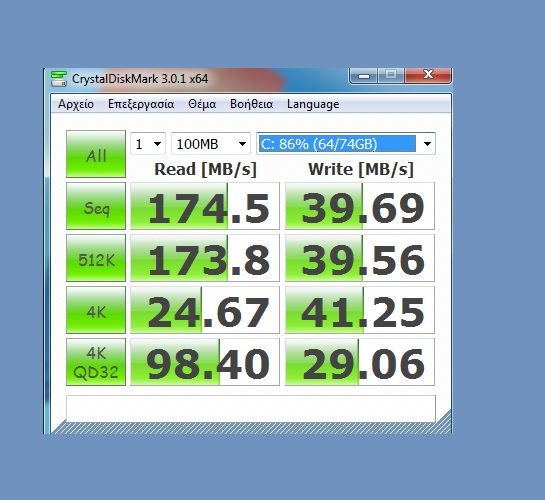Viewport: 545px width, 500px height.
Task: Click the empty comment field at bottom
Action: [x=251, y=409]
